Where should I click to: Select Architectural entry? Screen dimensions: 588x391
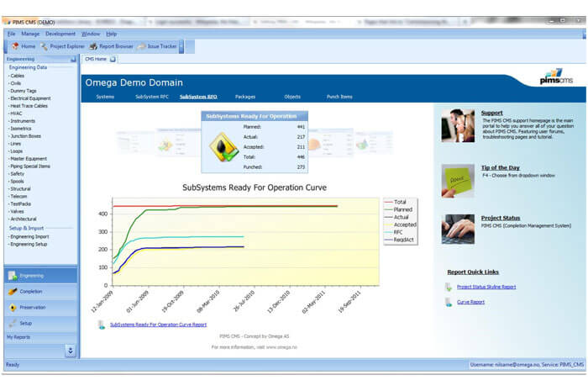pyautogui.click(x=24, y=219)
